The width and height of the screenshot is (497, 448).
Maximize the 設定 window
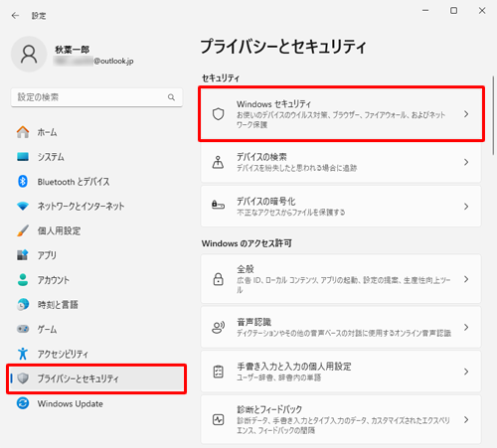click(x=453, y=11)
